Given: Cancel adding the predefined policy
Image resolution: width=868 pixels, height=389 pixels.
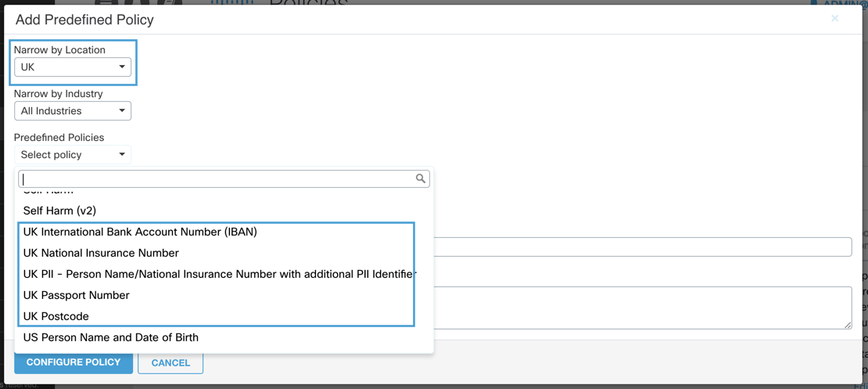Looking at the screenshot, I should click(170, 362).
